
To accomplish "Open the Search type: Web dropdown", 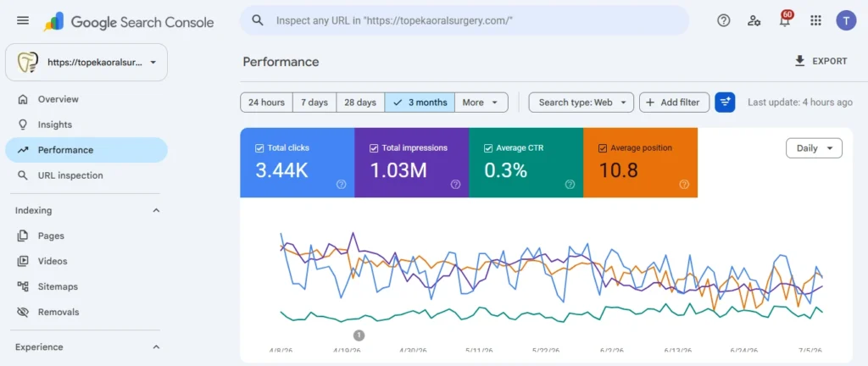I will [581, 103].
